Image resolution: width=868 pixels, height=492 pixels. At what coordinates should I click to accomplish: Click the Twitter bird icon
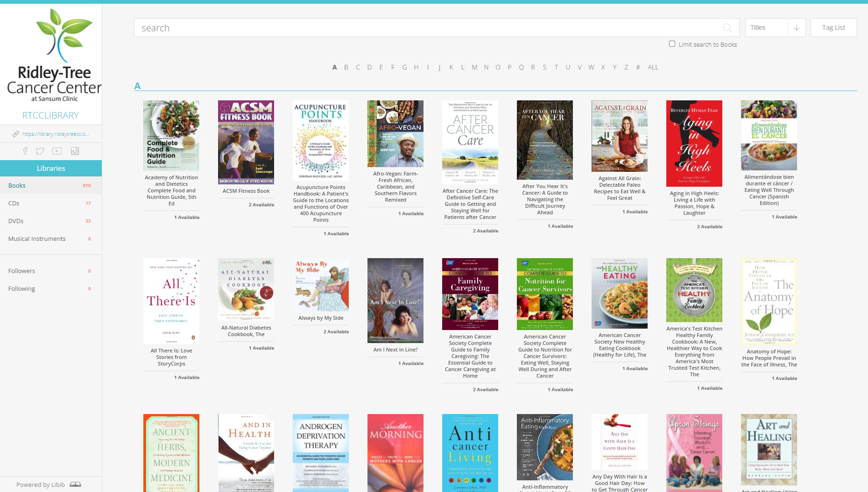tap(40, 151)
